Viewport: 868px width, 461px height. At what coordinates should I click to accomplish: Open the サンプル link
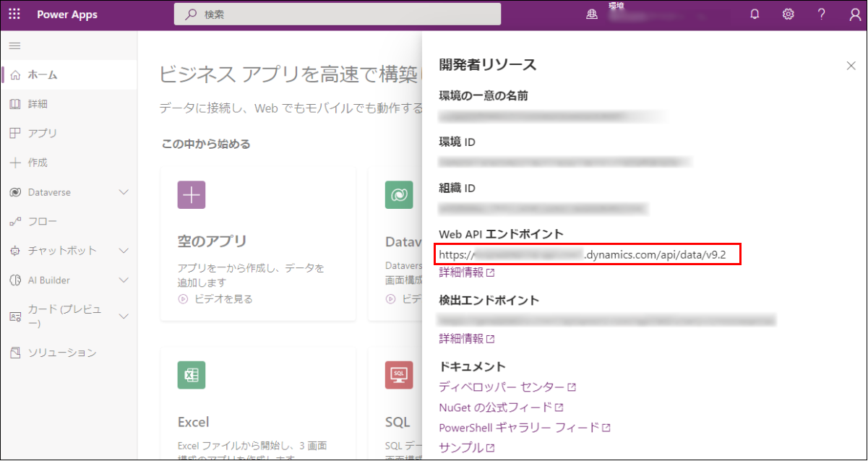coord(467,447)
